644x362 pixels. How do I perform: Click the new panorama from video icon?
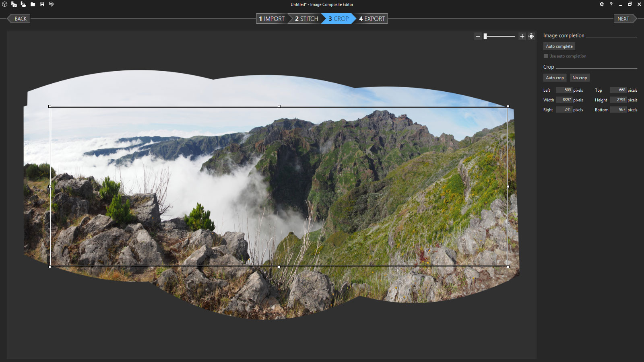coord(23,4)
